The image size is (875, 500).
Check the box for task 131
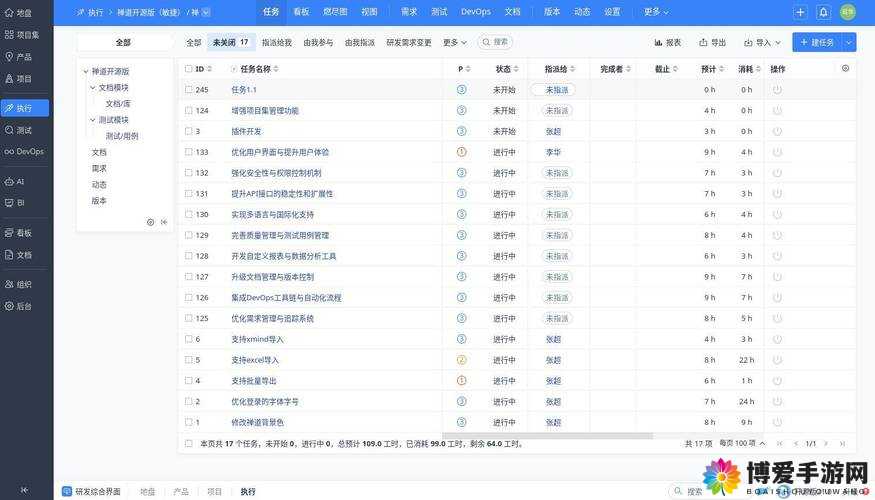(x=189, y=194)
